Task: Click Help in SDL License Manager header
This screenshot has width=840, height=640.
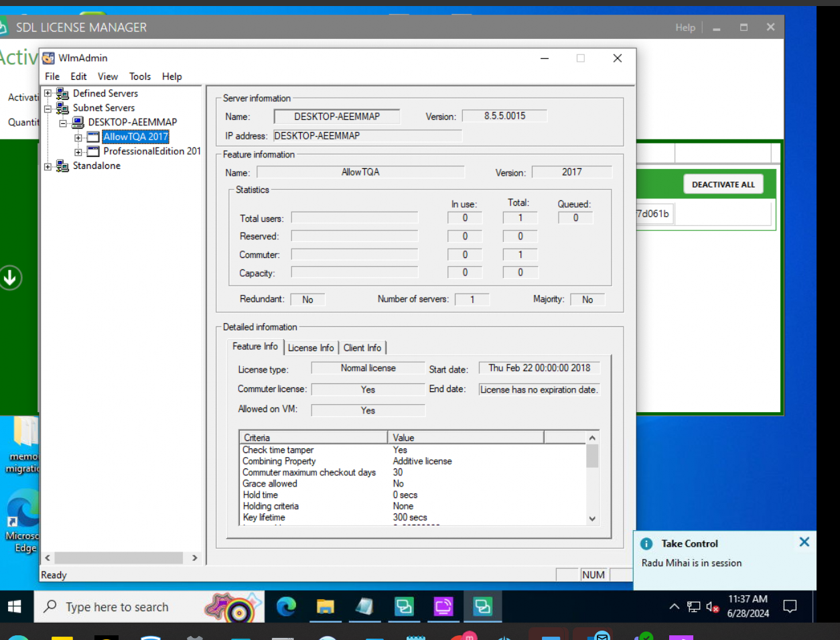Action: click(x=685, y=27)
